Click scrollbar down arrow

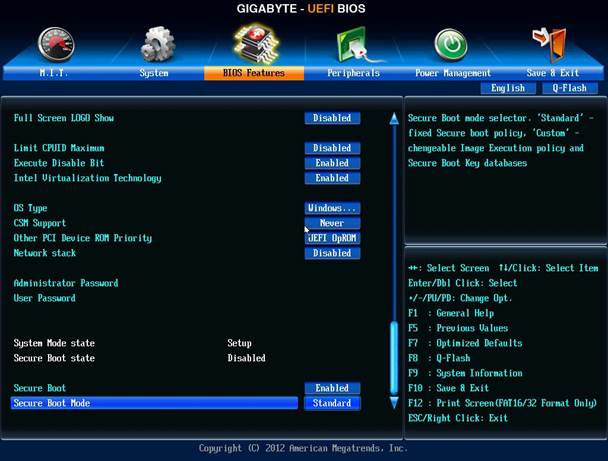coord(393,403)
